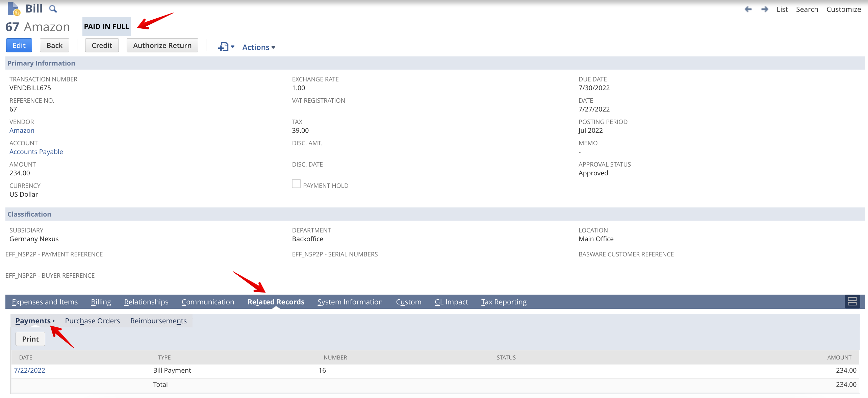868x398 pixels.
Task: Switch to the Relationships tab
Action: click(146, 302)
